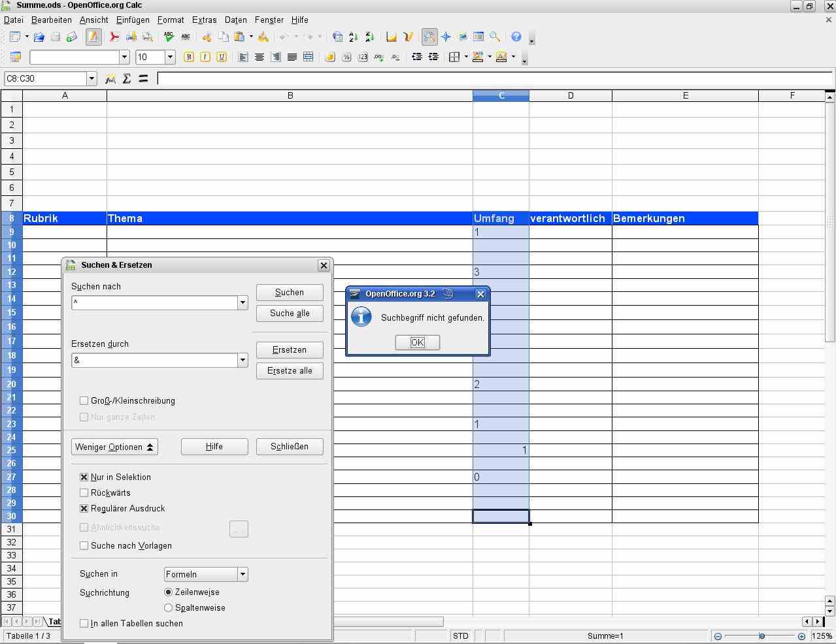Image resolution: width=836 pixels, height=644 pixels.
Task: Insert a chart into the spreadsheet
Action: 390,37
